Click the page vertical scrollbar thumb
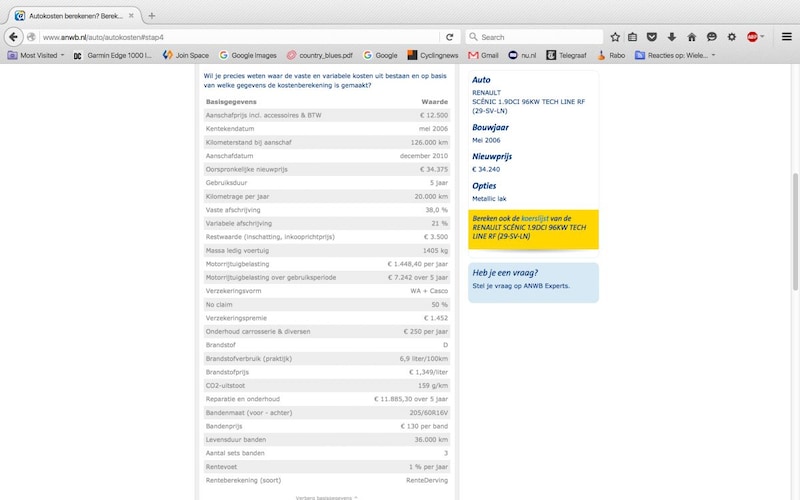 tap(795, 232)
